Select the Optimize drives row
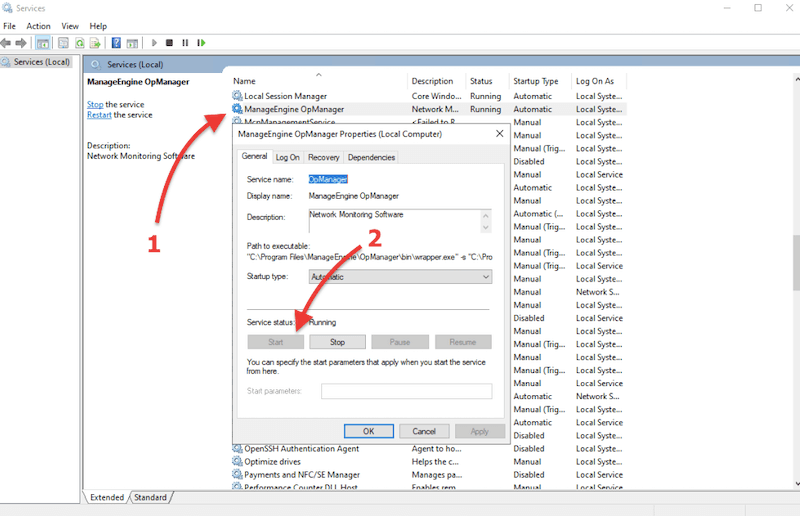The height and width of the screenshot is (516, 800). (429, 461)
